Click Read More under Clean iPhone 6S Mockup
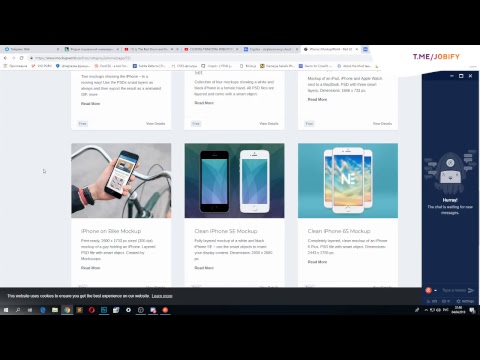The height and width of the screenshot is (360, 480). pyautogui.click(x=317, y=262)
